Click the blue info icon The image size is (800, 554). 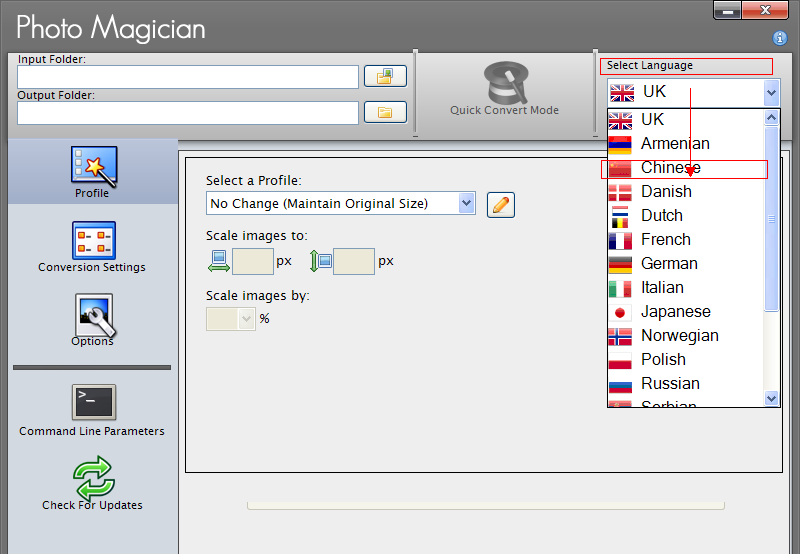780,38
